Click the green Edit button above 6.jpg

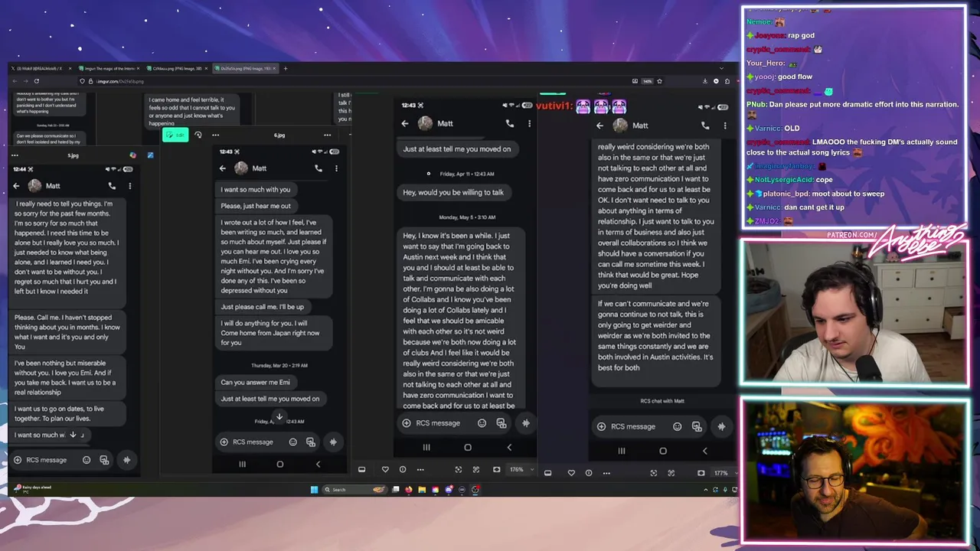pyautogui.click(x=175, y=135)
